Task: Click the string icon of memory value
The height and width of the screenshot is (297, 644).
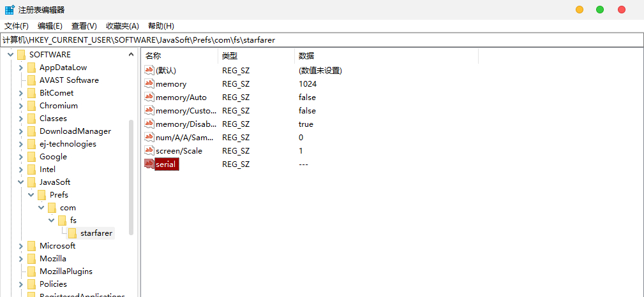Action: [149, 83]
